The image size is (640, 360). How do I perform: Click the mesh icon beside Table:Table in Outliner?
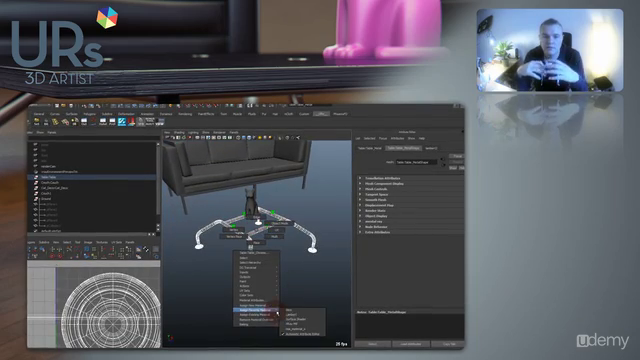coord(36,177)
